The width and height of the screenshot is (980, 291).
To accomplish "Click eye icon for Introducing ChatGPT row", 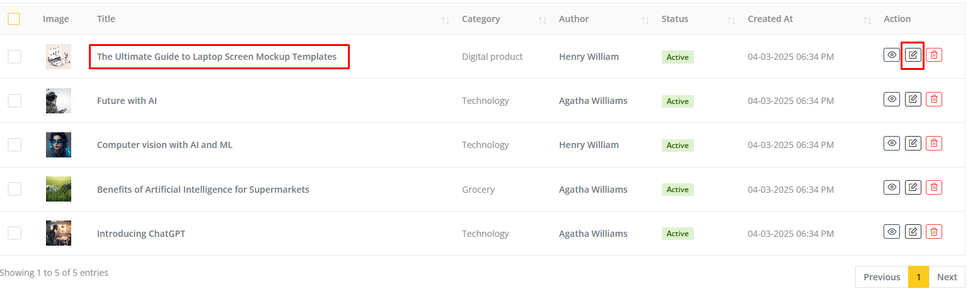I will (x=891, y=232).
